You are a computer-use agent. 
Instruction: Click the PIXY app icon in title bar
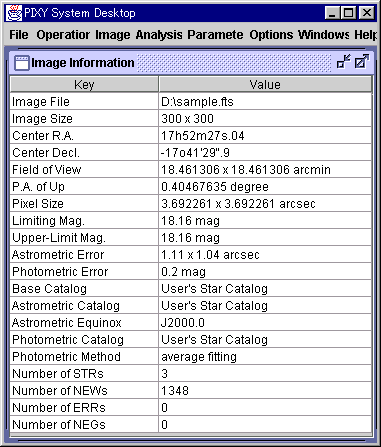[x=14, y=13]
